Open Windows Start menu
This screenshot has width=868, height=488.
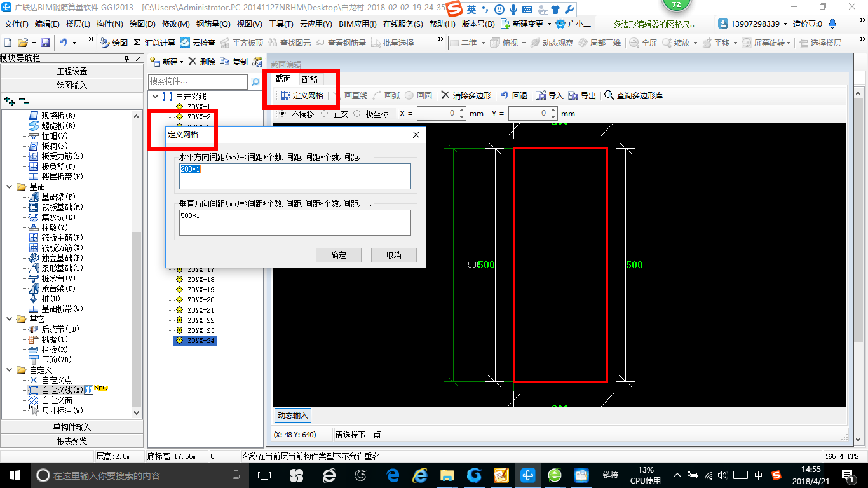[x=15, y=475]
